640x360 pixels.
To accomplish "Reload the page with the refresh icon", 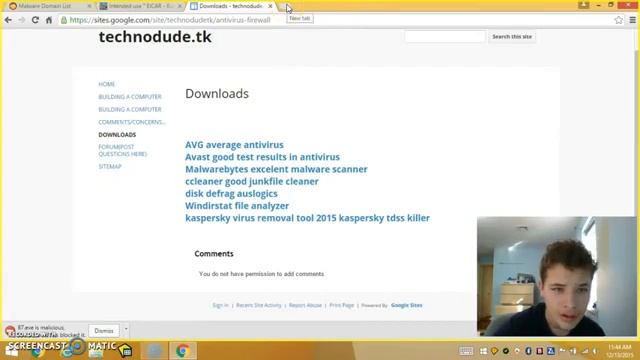I will pyautogui.click(x=35, y=20).
